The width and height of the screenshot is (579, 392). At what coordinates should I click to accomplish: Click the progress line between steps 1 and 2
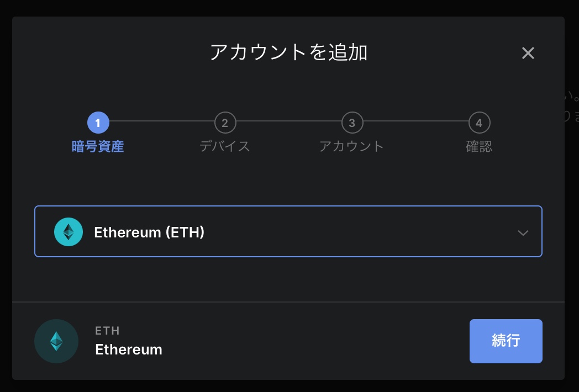coord(161,121)
